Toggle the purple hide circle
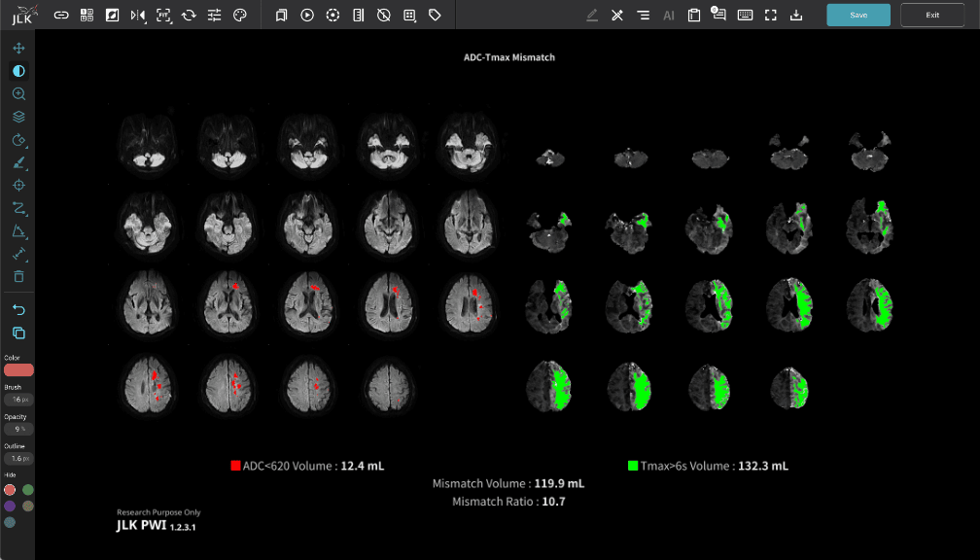This screenshot has height=560, width=980. point(10,506)
